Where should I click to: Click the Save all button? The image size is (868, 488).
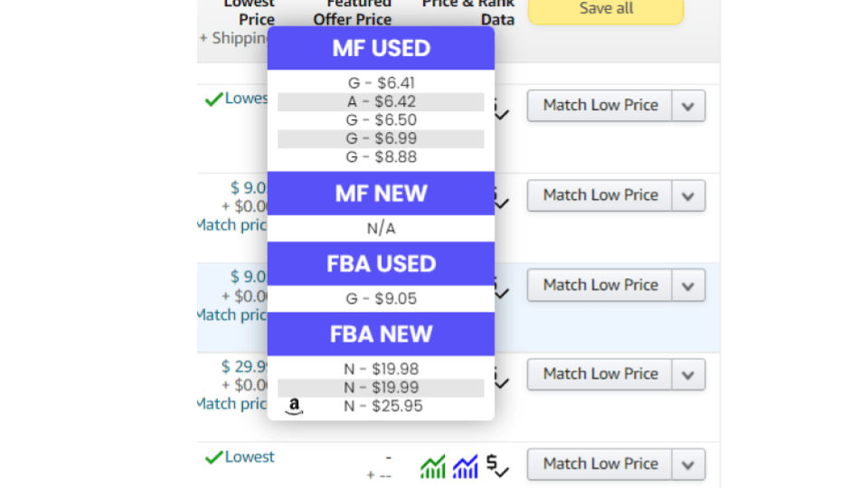(606, 9)
